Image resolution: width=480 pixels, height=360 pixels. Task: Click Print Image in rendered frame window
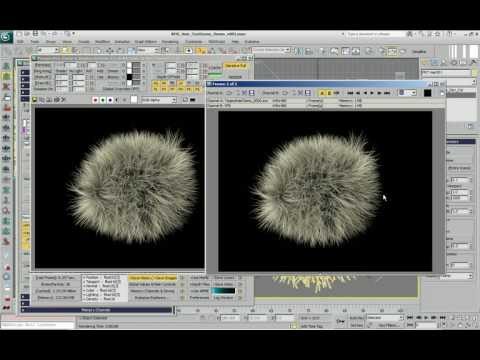pyautogui.click(x=57, y=100)
